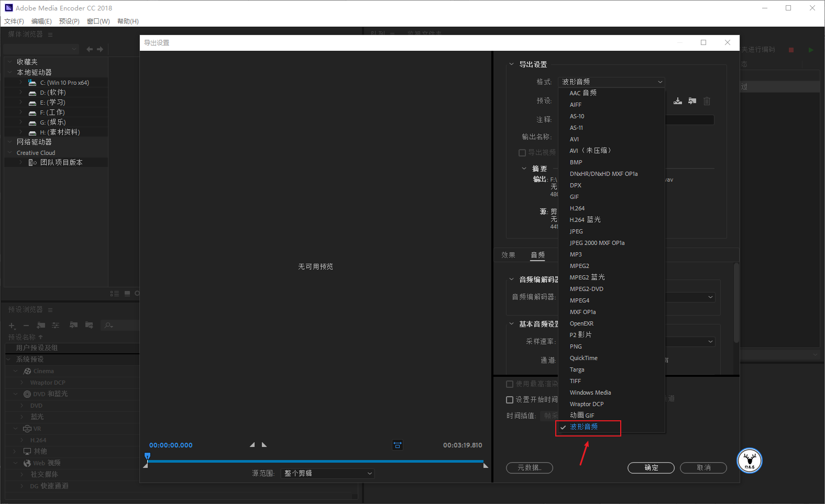Image resolution: width=825 pixels, height=504 pixels.
Task: Open the 源范围 source range dropdown
Action: (x=328, y=473)
